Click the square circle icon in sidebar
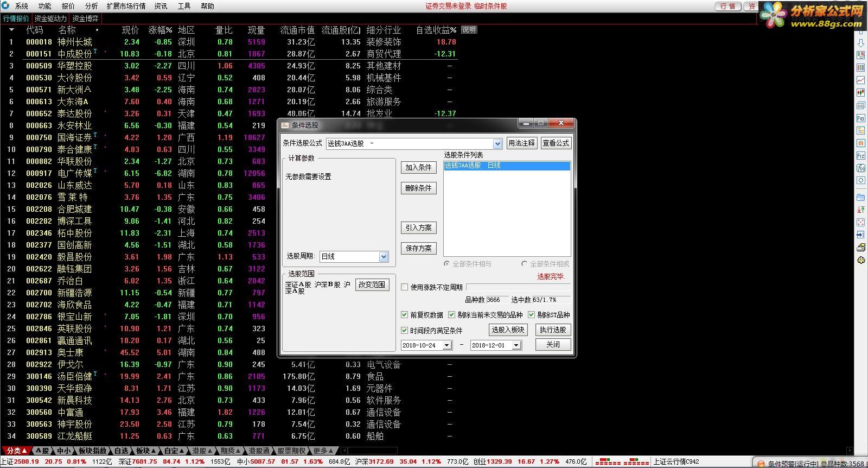This screenshot has width=868, height=468. click(x=860, y=180)
